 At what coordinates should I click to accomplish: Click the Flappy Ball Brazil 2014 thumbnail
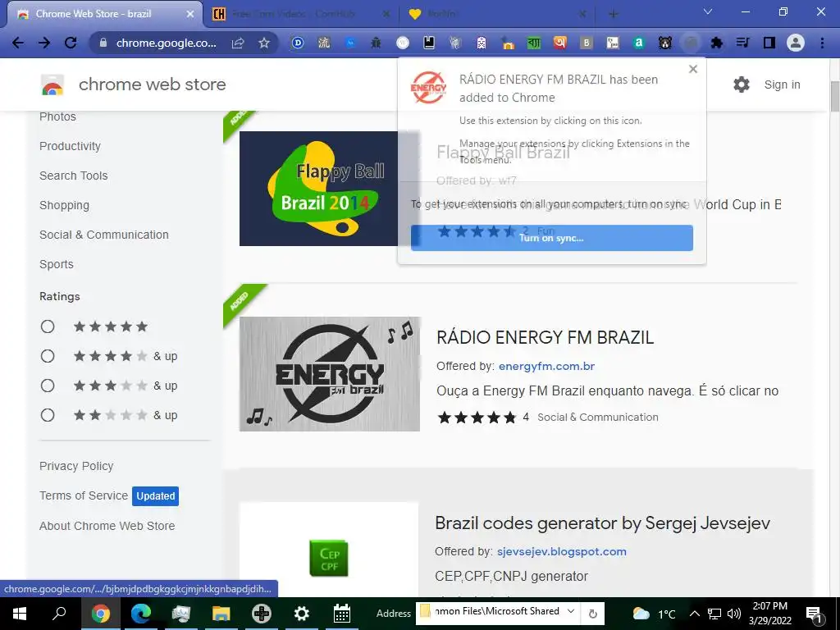pyautogui.click(x=319, y=189)
